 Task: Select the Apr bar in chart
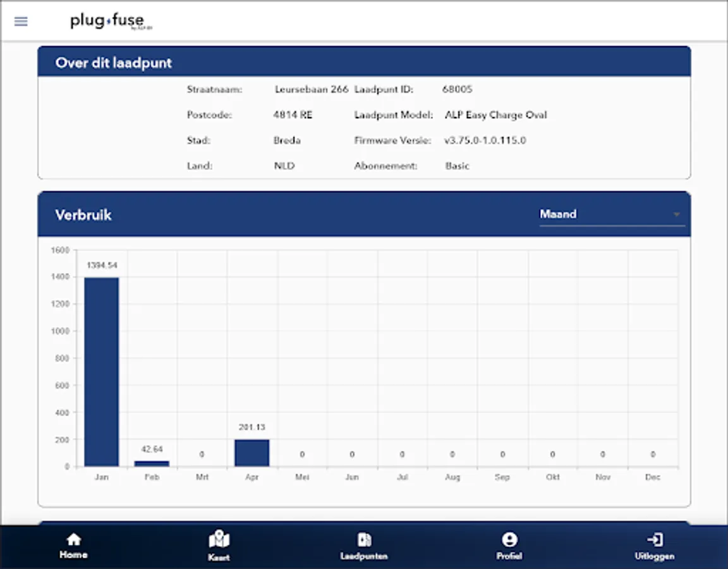tap(252, 453)
